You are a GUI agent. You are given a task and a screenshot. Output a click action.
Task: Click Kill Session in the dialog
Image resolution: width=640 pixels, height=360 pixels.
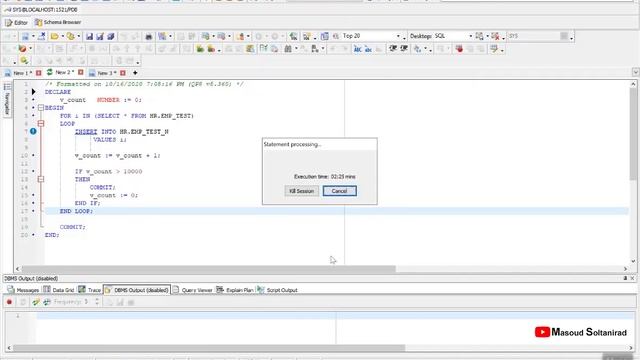point(301,191)
